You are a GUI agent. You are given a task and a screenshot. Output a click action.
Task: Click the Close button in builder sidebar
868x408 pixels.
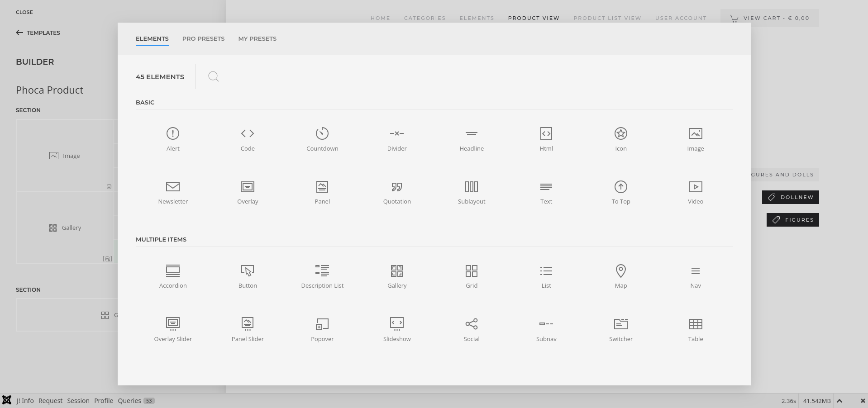click(24, 12)
